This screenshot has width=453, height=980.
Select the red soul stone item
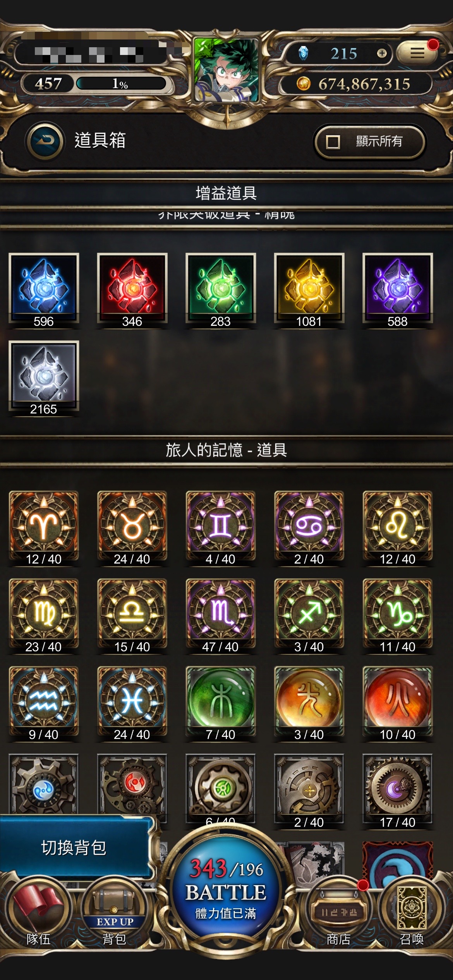(132, 290)
